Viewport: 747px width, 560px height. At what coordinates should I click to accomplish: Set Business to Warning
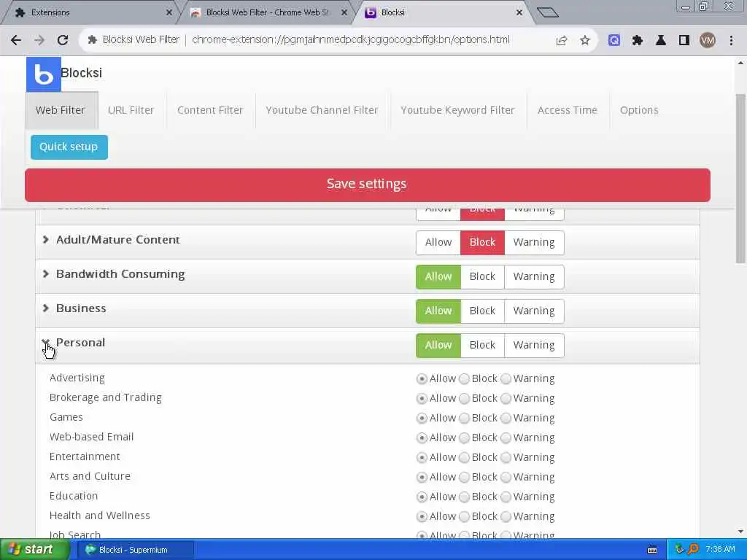pyautogui.click(x=534, y=311)
